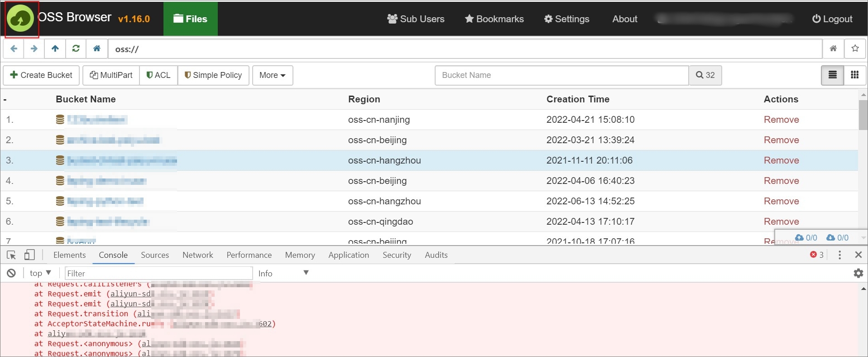The width and height of the screenshot is (868, 357).
Task: Open DevTools three-dot menu
Action: [839, 255]
